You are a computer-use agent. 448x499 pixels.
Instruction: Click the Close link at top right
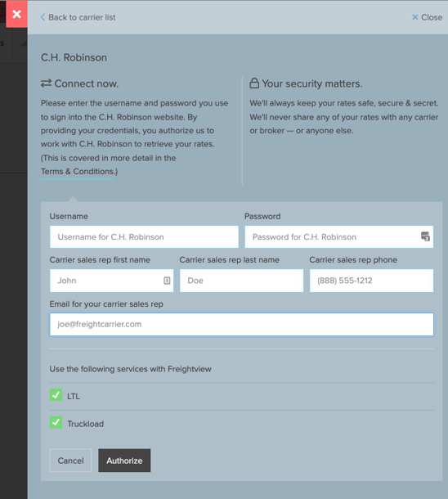427,17
